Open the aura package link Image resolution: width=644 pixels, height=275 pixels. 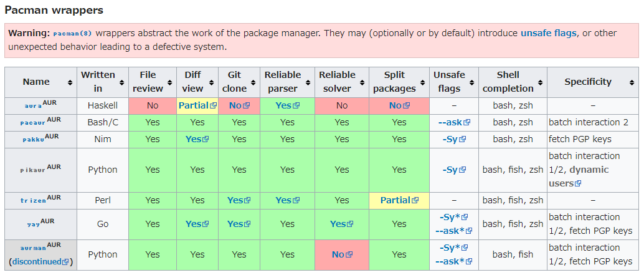tap(33, 106)
